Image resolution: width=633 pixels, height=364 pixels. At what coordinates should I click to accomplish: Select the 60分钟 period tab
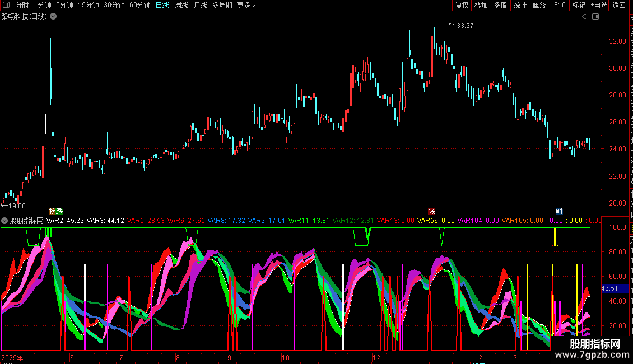tap(140, 5)
